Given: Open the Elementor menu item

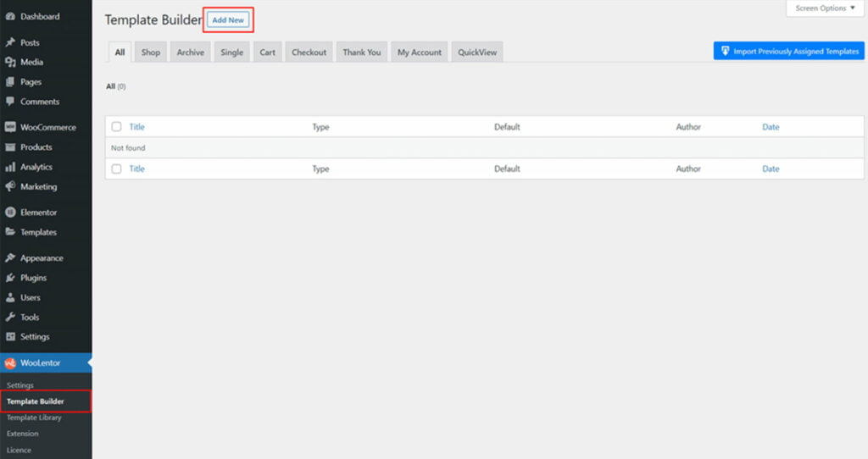Looking at the screenshot, I should (46, 213).
